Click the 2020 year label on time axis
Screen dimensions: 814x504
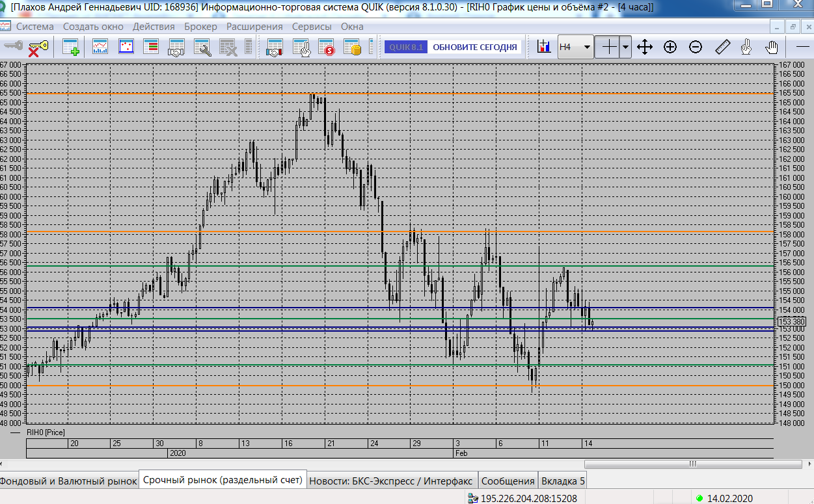pos(176,452)
